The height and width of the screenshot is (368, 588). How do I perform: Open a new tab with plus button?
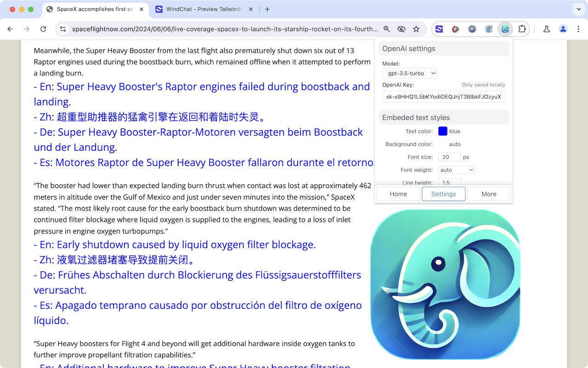click(x=267, y=9)
